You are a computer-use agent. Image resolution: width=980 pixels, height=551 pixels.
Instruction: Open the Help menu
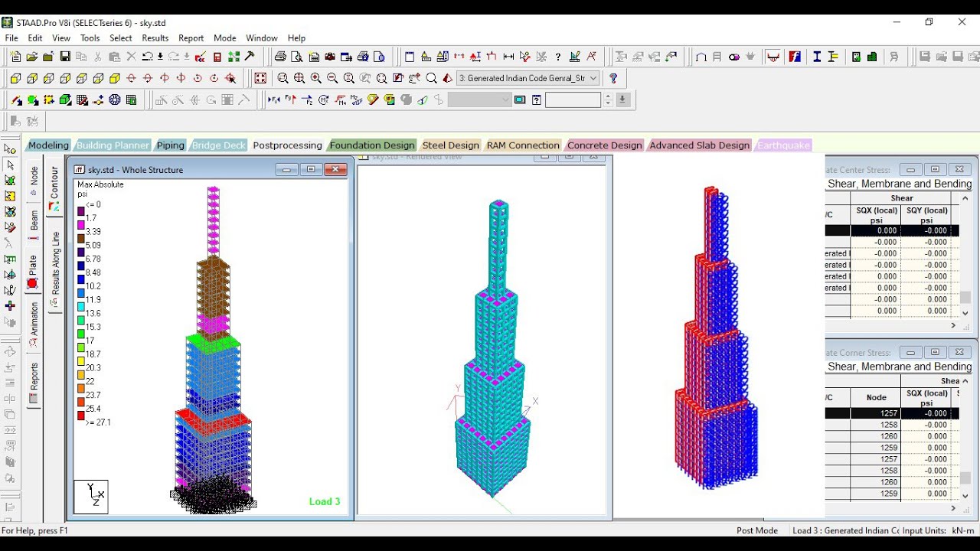click(x=296, y=37)
